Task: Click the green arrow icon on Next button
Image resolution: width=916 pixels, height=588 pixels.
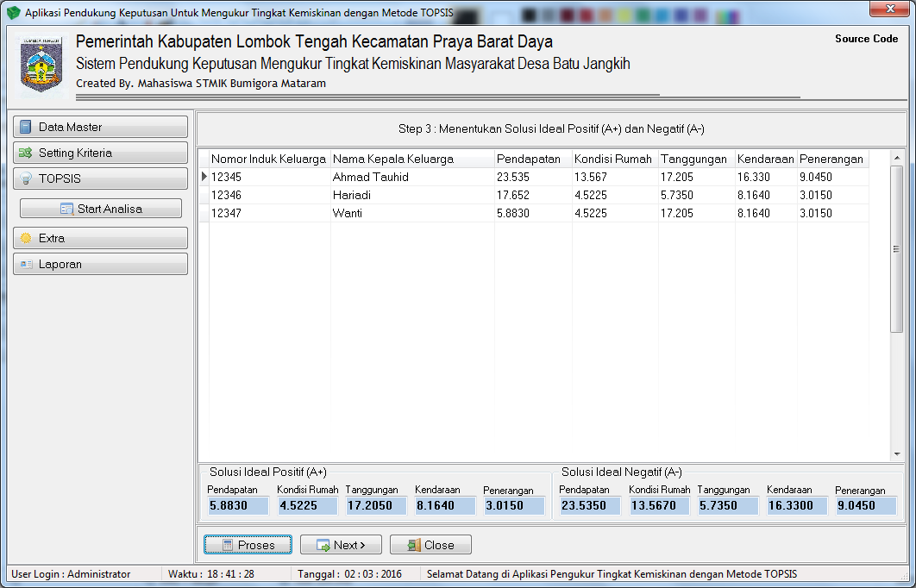Action: [323, 544]
